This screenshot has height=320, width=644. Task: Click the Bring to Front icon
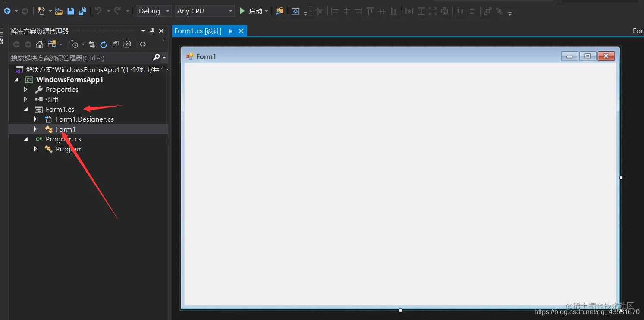[x=487, y=11]
